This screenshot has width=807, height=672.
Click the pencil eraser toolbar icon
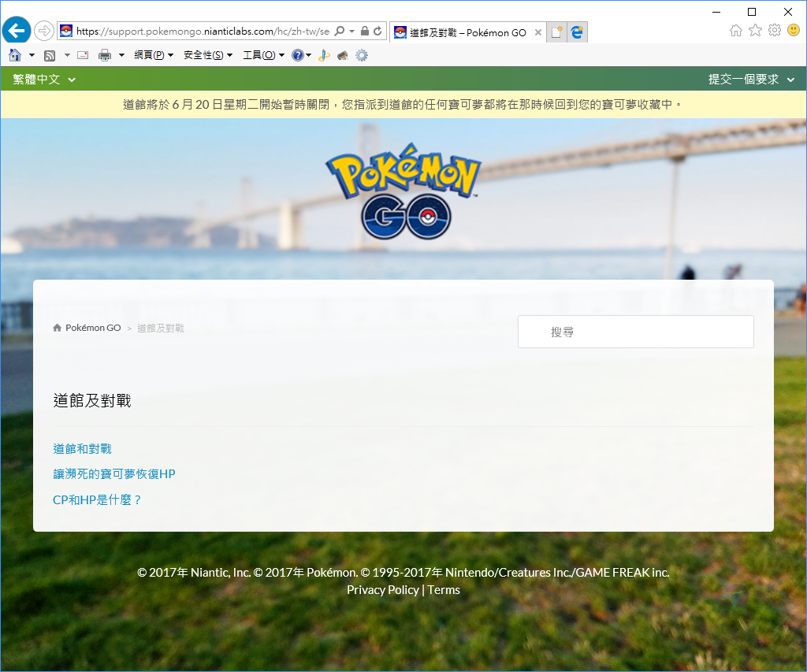click(x=343, y=55)
